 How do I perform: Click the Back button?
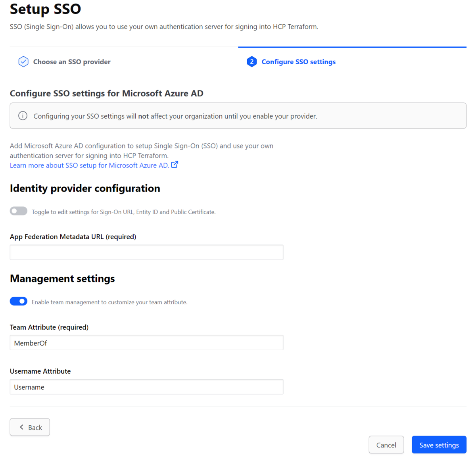coord(29,427)
